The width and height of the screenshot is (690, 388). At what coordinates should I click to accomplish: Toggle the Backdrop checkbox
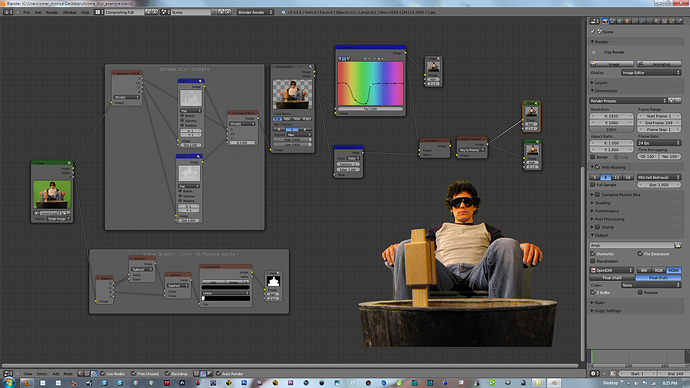168,373
